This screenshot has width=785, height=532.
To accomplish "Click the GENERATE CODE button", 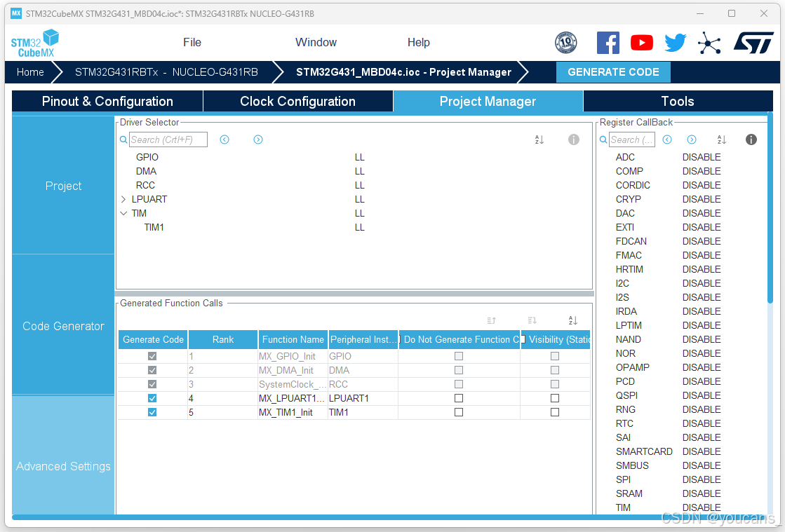I will pyautogui.click(x=613, y=72).
